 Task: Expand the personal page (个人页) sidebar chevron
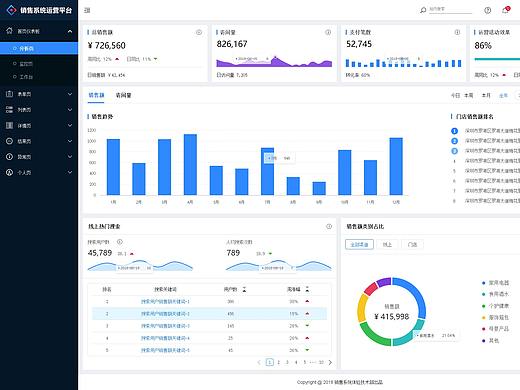click(x=70, y=172)
